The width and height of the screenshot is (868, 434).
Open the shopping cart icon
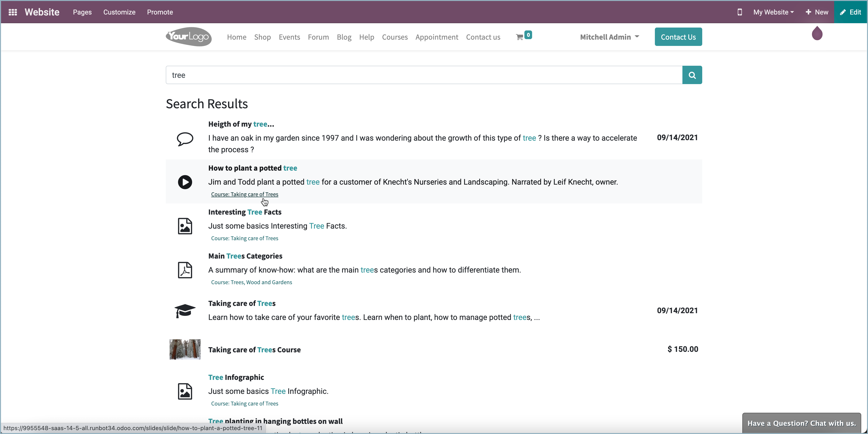pos(520,37)
